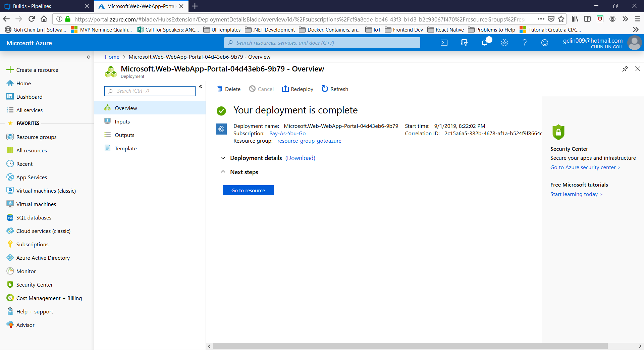Show more bookmarks with the chevron
This screenshot has width=644, height=350.
click(x=636, y=30)
